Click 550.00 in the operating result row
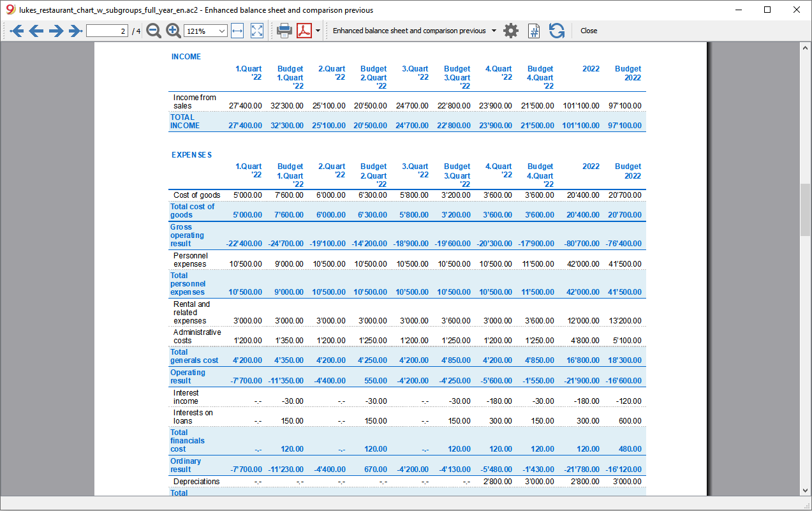Image resolution: width=812 pixels, height=511 pixels. 374,381
